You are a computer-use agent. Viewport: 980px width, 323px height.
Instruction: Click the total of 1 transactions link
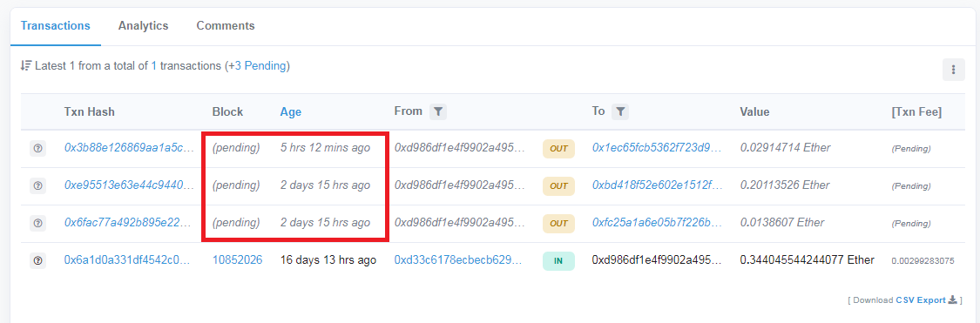[x=154, y=65]
